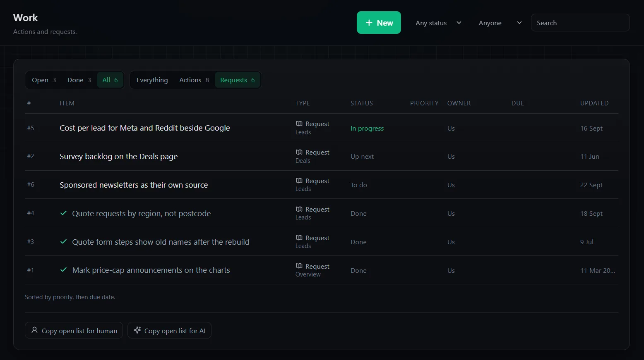644x360 pixels.
Task: Open 'Cost per lead for Meta and Reddit beside Google'
Action: [145, 128]
